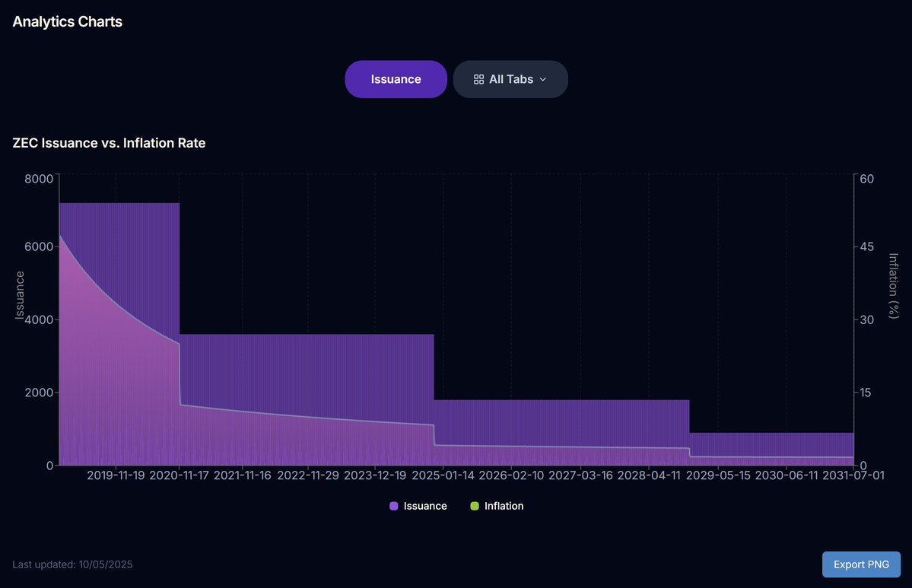Click the ZEC Issuance vs. Inflation Rate title

[x=109, y=143]
